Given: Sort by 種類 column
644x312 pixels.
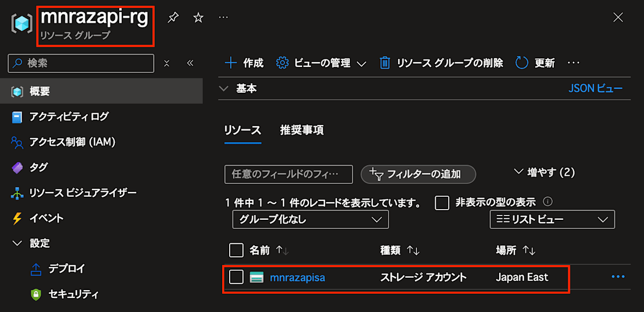Looking at the screenshot, I should click(x=400, y=250).
